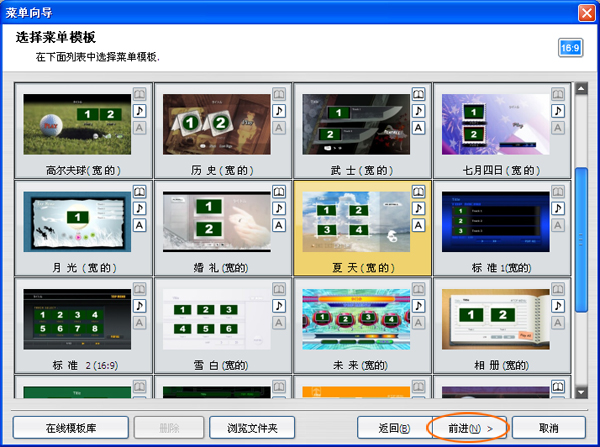600x447 pixels.
Task: Click the music note icon on 历史(宽的) template
Action: 279,111
